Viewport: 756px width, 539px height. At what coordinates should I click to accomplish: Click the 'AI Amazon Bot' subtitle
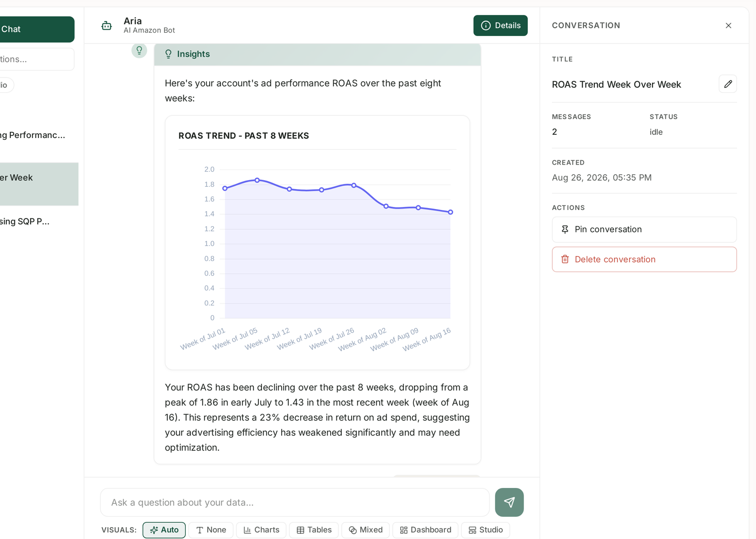149,30
